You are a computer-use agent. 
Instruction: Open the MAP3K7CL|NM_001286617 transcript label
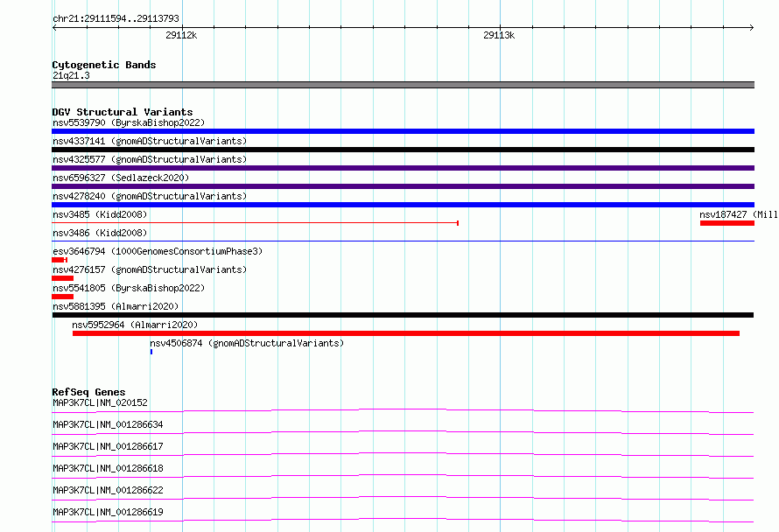coord(108,446)
